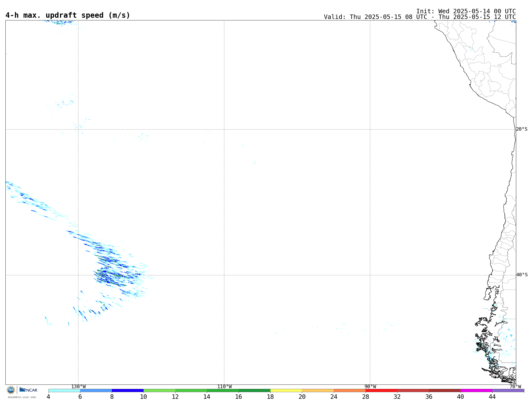This screenshot has width=532, height=400.
Task: Click the medium green 12-14 color swatch
Action: pyautogui.click(x=191, y=391)
